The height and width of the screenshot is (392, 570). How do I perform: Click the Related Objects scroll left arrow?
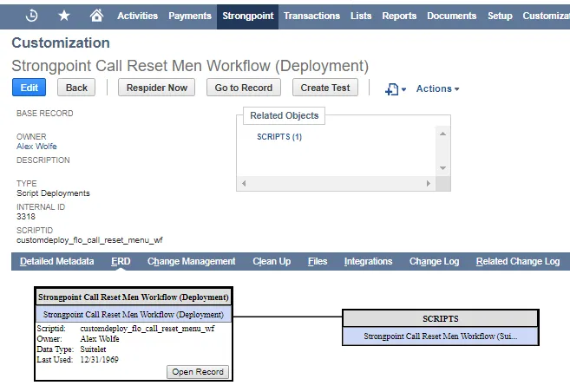244,184
